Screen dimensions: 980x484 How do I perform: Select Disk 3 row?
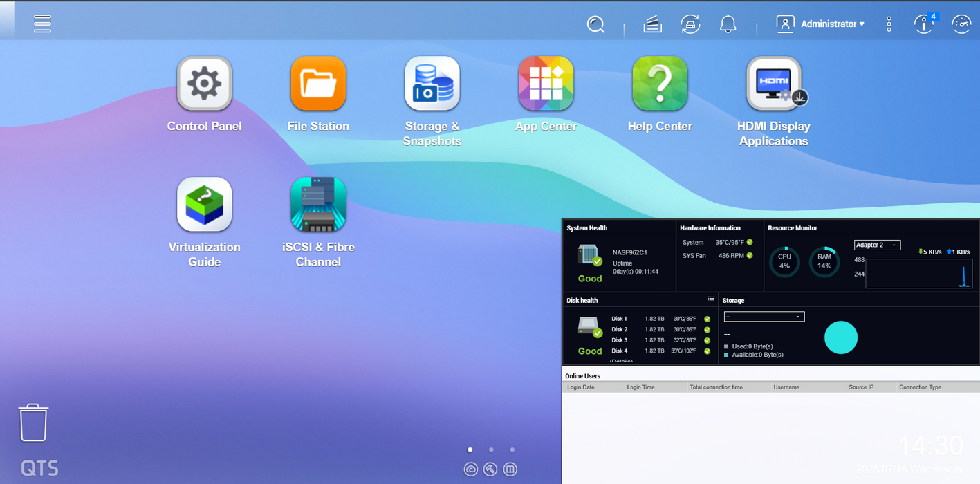coord(660,340)
